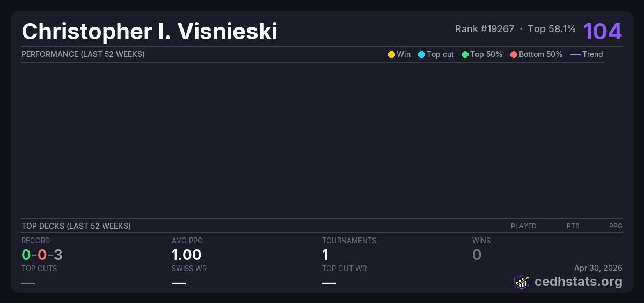Sort by the PTS column header

(x=573, y=226)
